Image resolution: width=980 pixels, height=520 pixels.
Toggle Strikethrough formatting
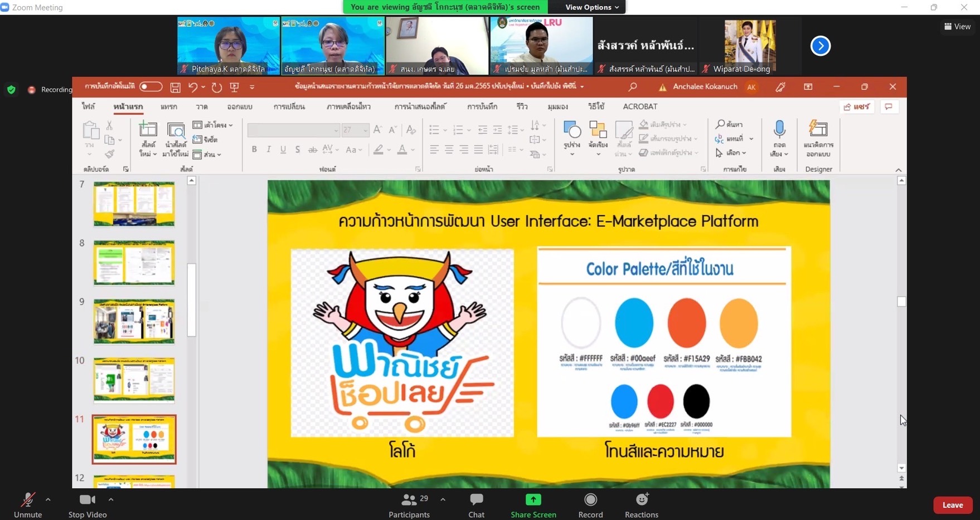tap(313, 150)
